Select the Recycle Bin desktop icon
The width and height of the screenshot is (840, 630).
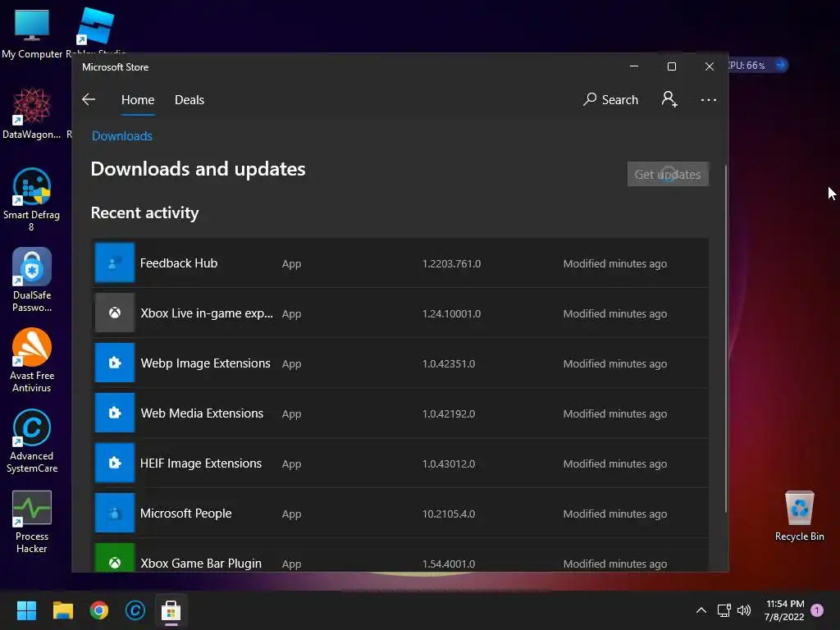(x=799, y=515)
